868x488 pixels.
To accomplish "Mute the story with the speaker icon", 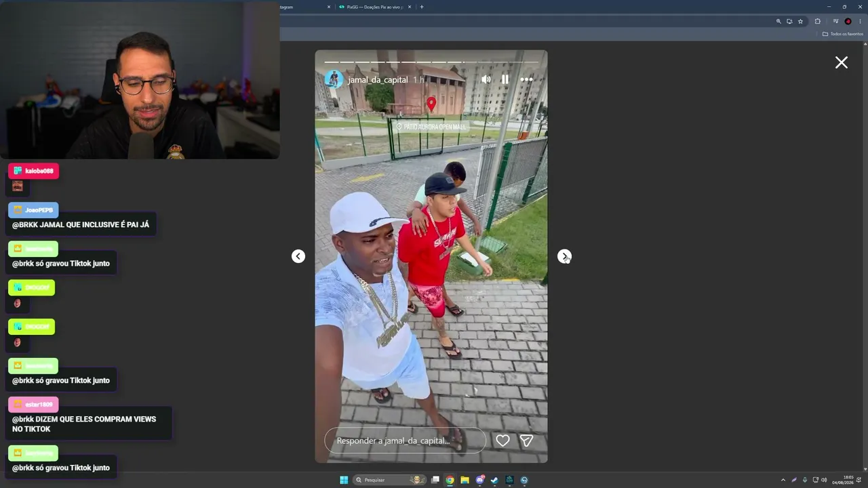I will click(x=486, y=79).
